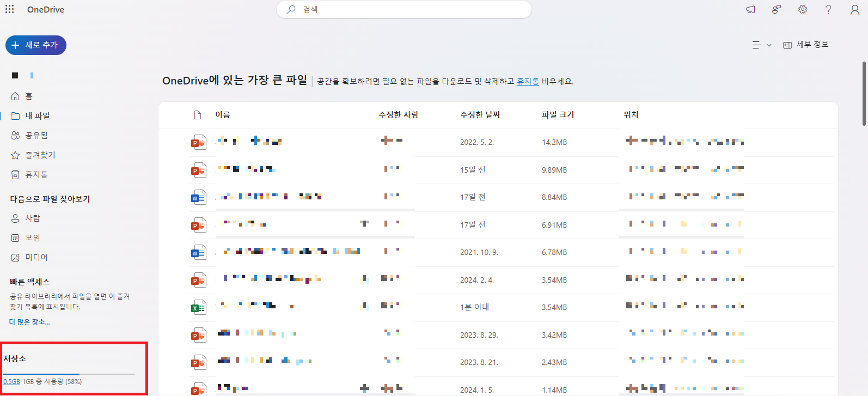This screenshot has width=868, height=396.
Task: Open the view options dropdown
Action: (762, 45)
